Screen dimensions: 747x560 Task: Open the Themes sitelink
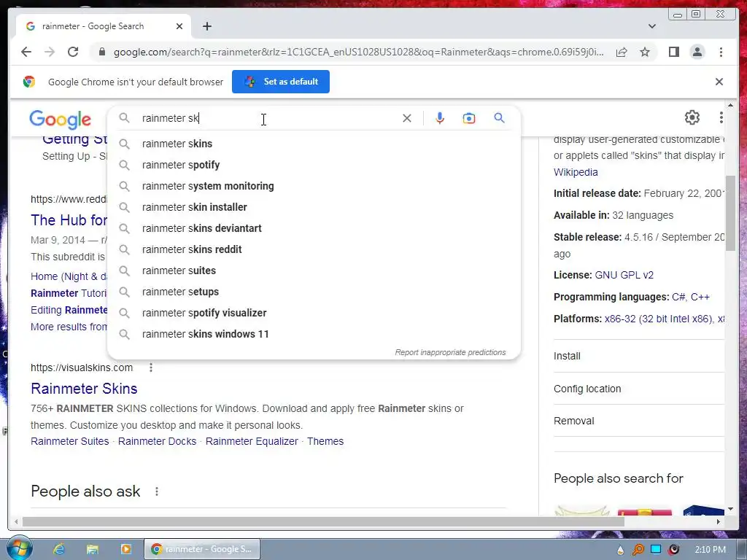click(x=325, y=441)
